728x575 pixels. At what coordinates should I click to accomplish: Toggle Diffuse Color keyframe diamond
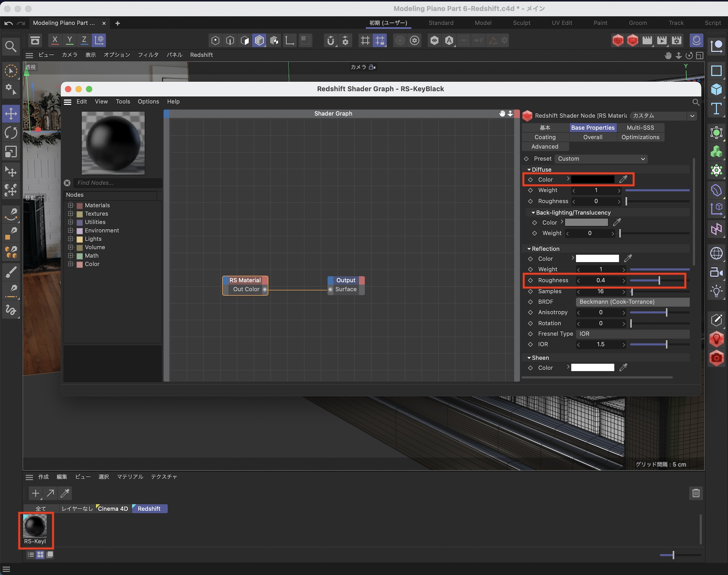point(530,180)
